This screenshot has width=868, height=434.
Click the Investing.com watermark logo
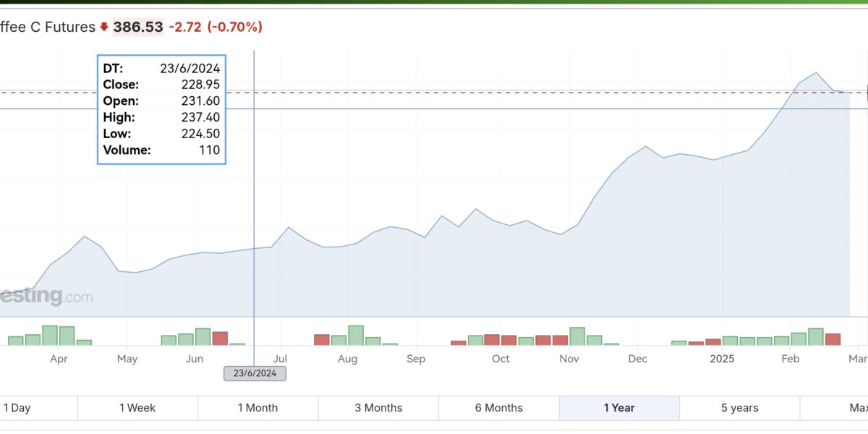pos(46,297)
